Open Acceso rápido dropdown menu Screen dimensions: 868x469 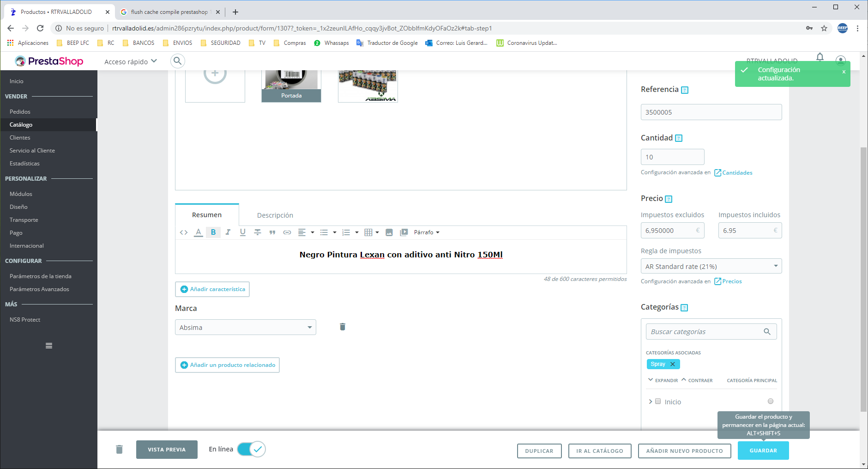[x=131, y=61]
